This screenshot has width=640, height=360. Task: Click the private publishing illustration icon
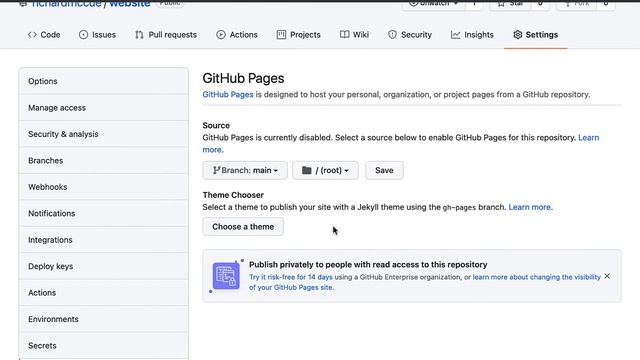(226, 276)
